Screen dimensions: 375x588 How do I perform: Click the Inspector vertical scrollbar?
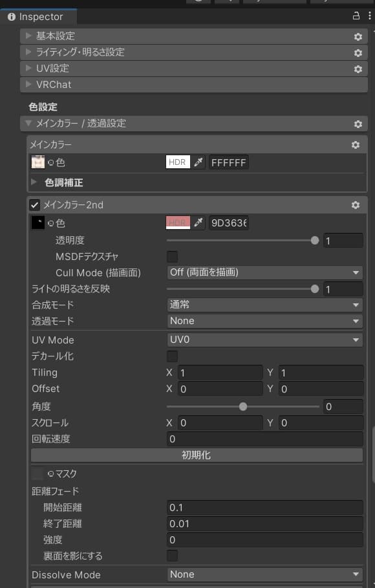coord(373,455)
